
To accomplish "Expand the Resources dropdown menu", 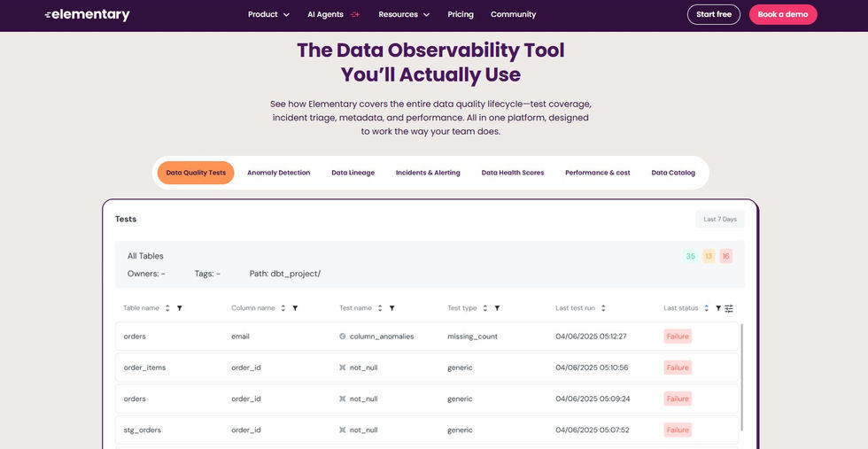I will [404, 14].
